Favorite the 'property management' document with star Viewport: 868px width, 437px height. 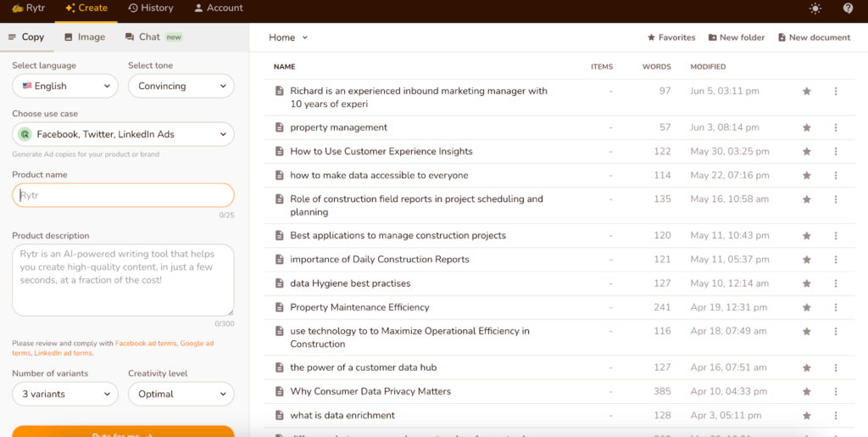pos(806,128)
